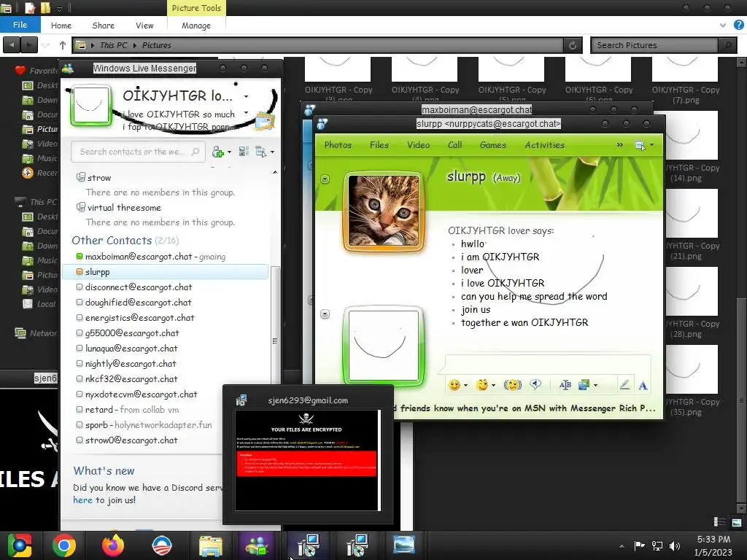Open the File tab in Explorer
This screenshot has height=560, width=747.
[20, 25]
